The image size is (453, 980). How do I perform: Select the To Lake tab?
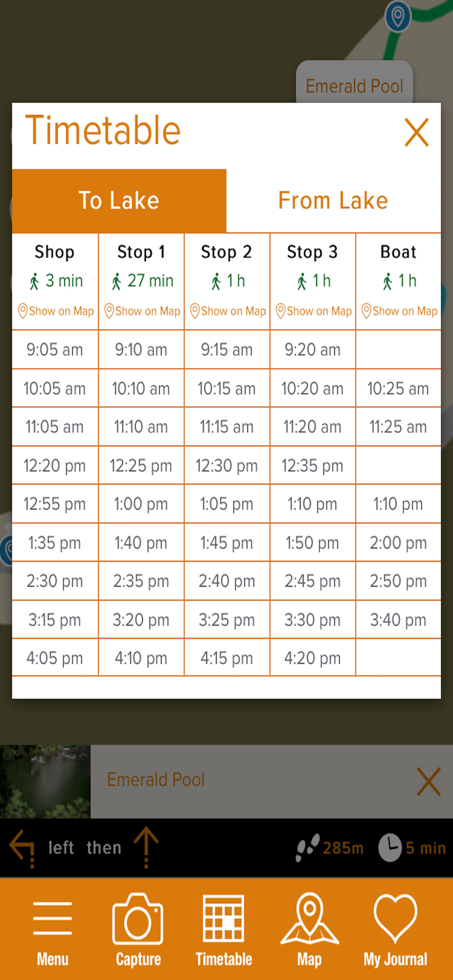coord(119,201)
